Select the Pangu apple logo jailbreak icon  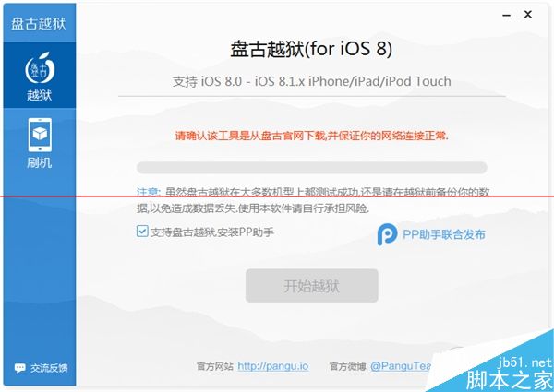[40, 68]
